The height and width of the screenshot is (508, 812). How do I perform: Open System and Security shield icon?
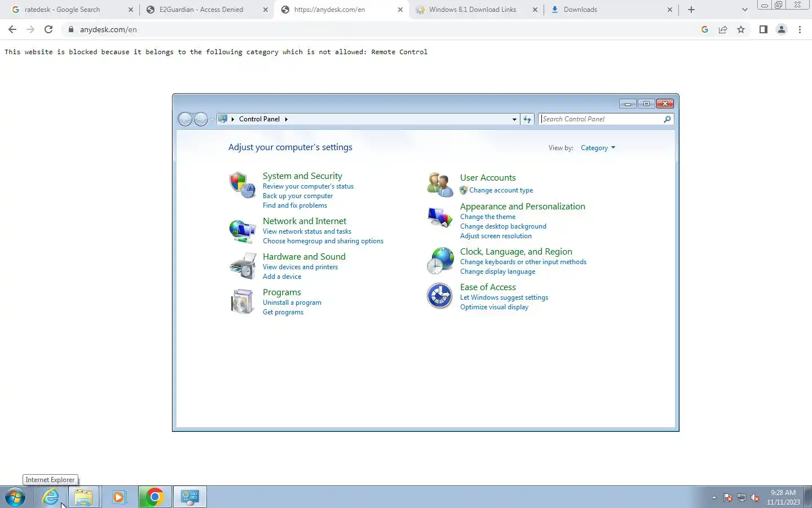coord(242,185)
